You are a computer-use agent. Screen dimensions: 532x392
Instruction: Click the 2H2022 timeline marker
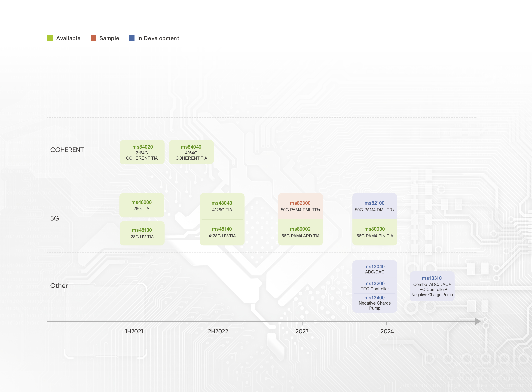[x=218, y=331]
